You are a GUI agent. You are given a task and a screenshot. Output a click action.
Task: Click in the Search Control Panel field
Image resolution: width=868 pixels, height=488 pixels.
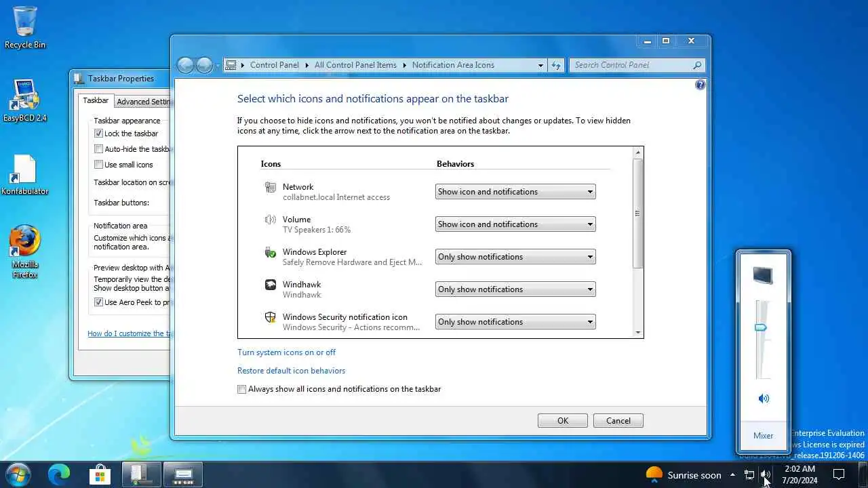tap(630, 65)
